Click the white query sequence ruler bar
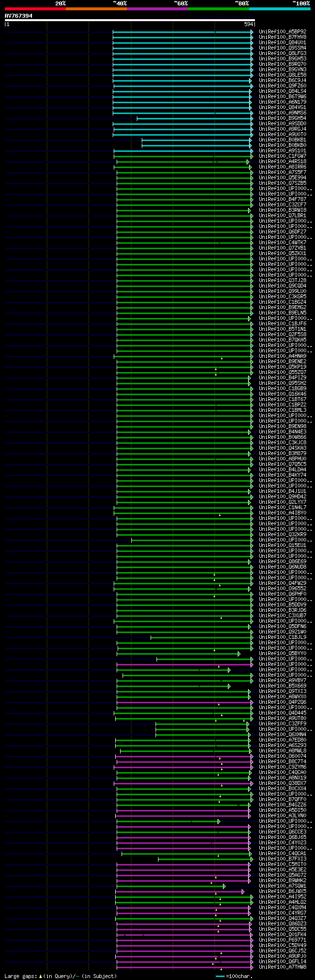Image resolution: width=315 pixels, height=980 pixels. coord(129,20)
